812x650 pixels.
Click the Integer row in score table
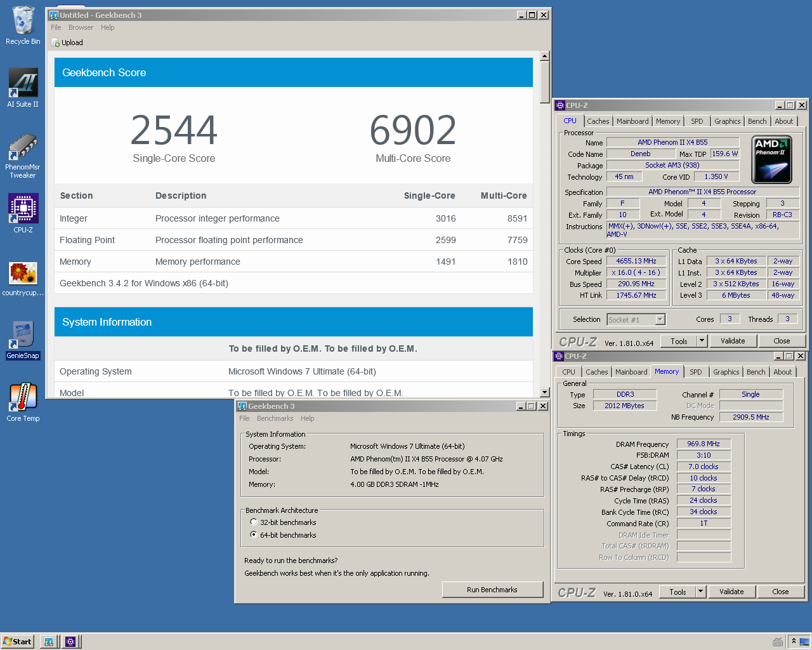coord(294,218)
